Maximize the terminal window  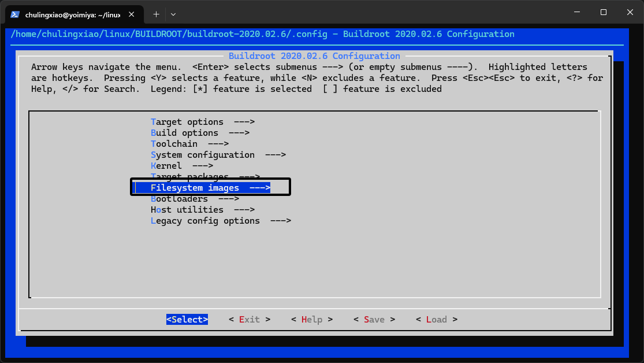point(604,12)
